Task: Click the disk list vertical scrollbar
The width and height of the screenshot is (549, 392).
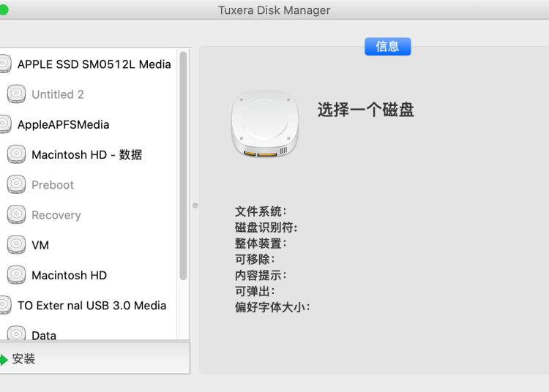Action: point(183,165)
